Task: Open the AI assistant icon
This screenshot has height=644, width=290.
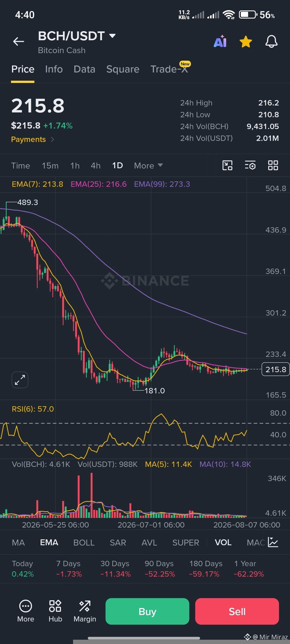Action: point(220,41)
